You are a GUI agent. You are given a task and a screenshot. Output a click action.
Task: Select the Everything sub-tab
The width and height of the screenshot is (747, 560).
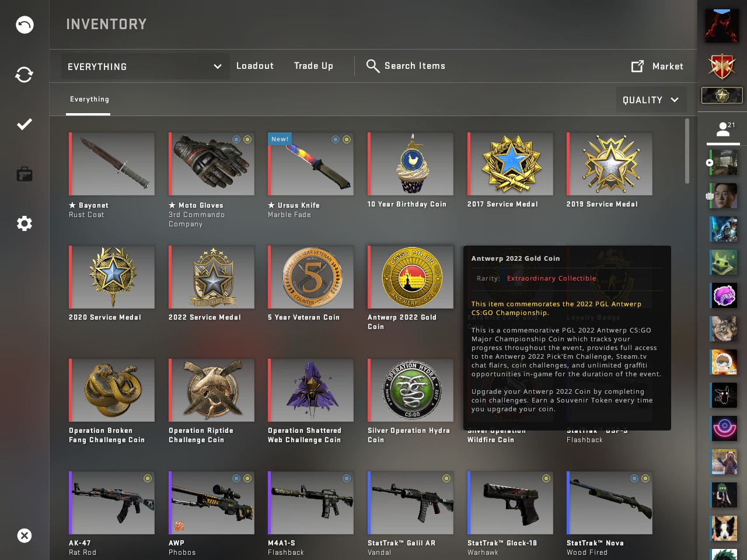pos(89,99)
